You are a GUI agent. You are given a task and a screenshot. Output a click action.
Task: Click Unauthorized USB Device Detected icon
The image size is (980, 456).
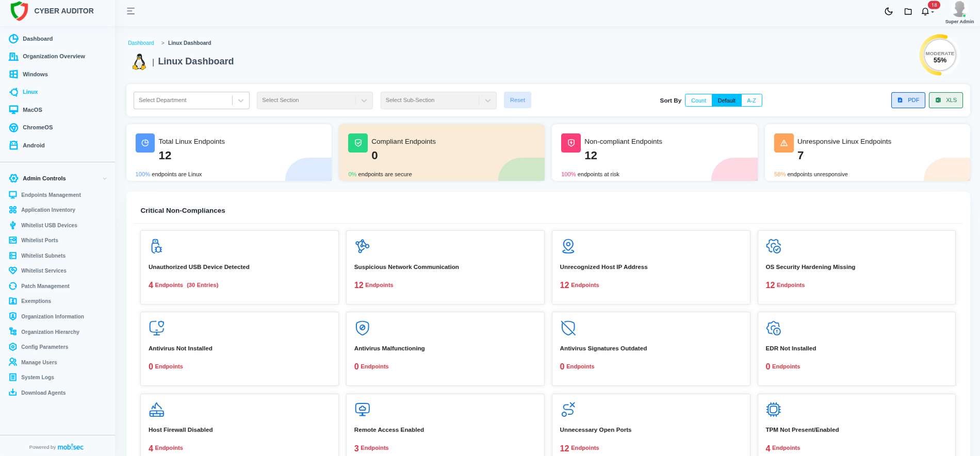point(156,246)
